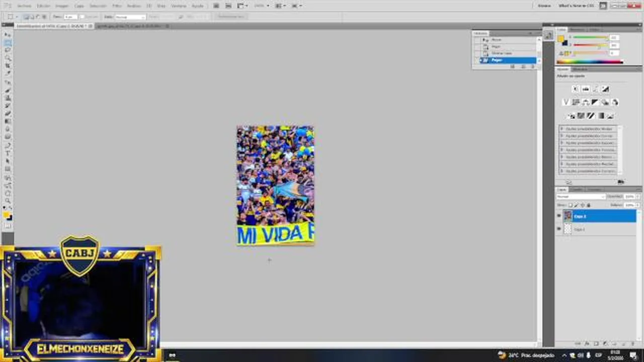Toggle history brush source for Mover state

pyautogui.click(x=477, y=40)
